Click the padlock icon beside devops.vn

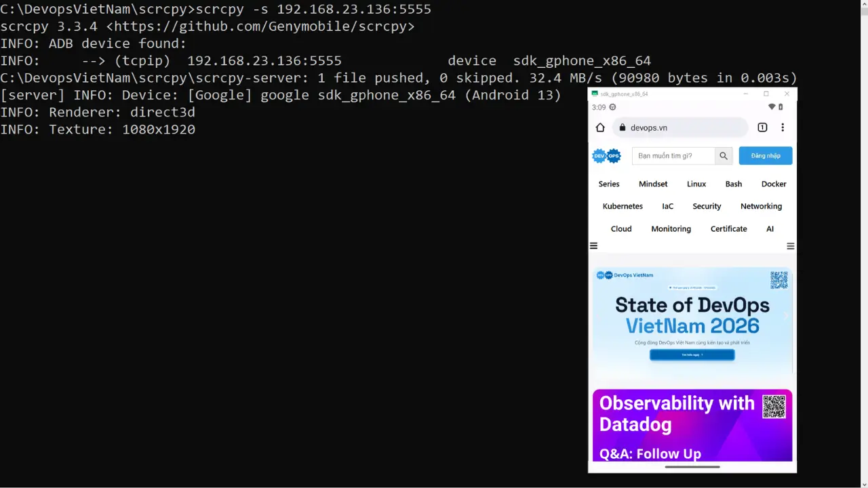[623, 127]
